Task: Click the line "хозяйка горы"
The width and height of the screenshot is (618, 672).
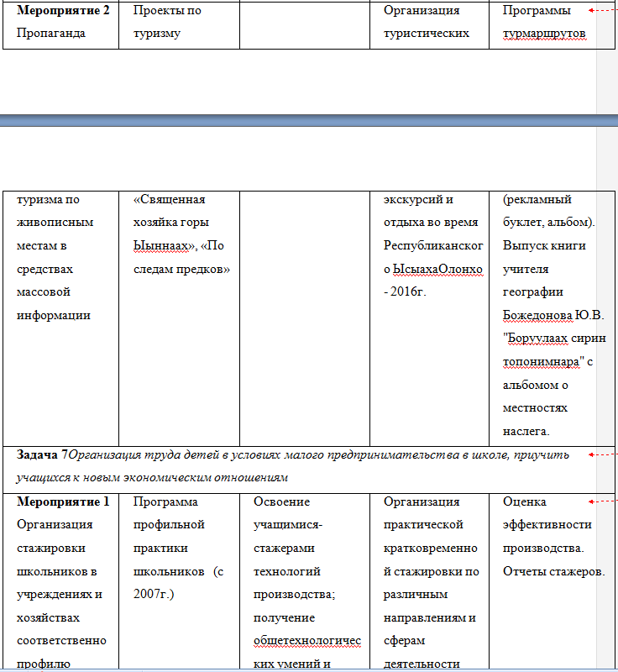Action: click(x=171, y=223)
